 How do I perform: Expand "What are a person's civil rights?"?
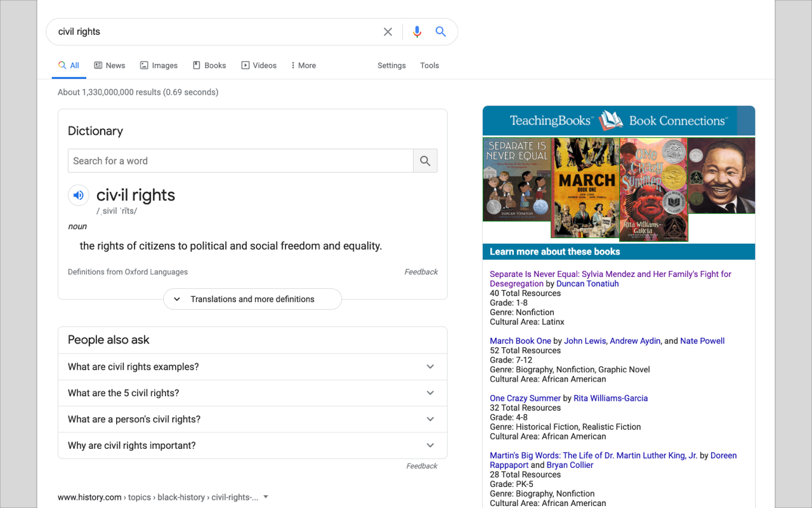click(x=252, y=419)
